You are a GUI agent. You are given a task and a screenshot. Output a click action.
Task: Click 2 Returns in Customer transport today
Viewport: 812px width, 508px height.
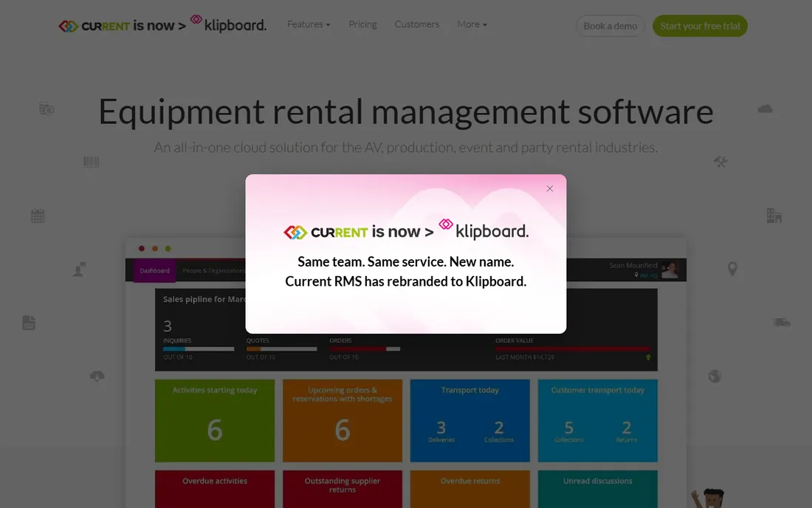[626, 431]
